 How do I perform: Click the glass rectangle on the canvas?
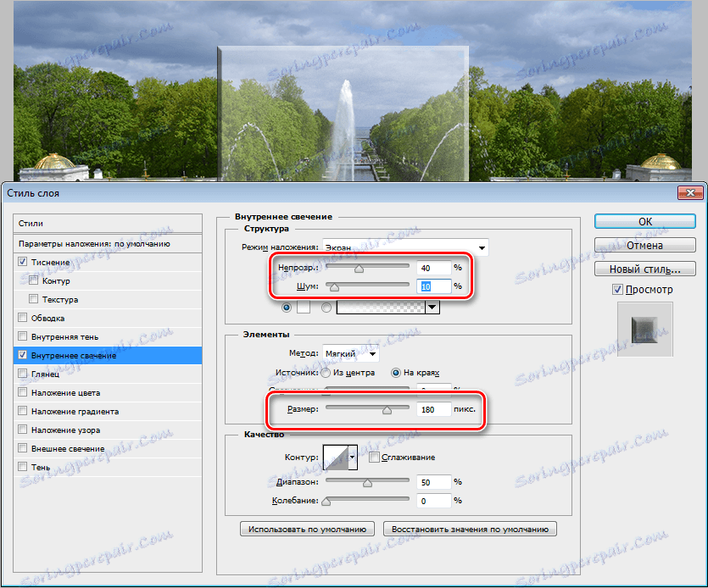[x=343, y=114]
